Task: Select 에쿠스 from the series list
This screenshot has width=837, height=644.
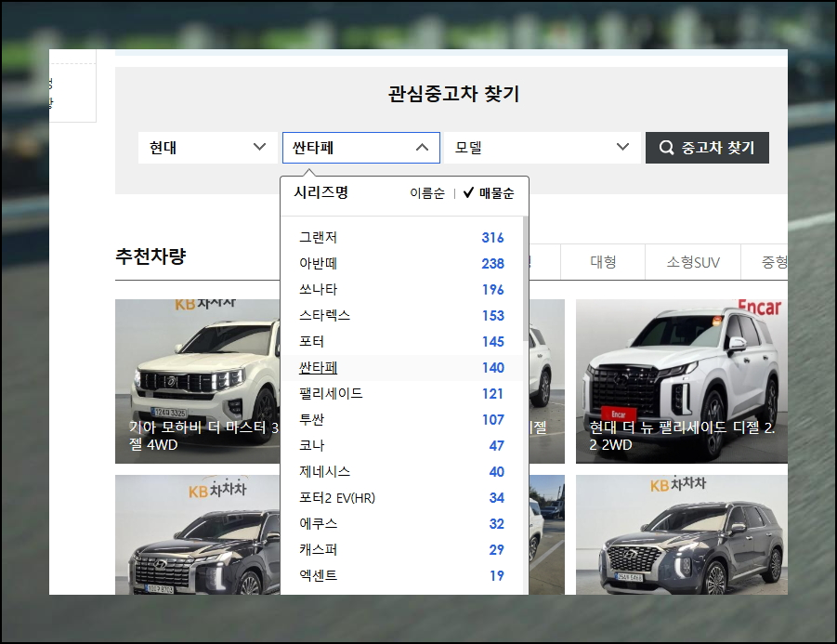Action: click(401, 523)
